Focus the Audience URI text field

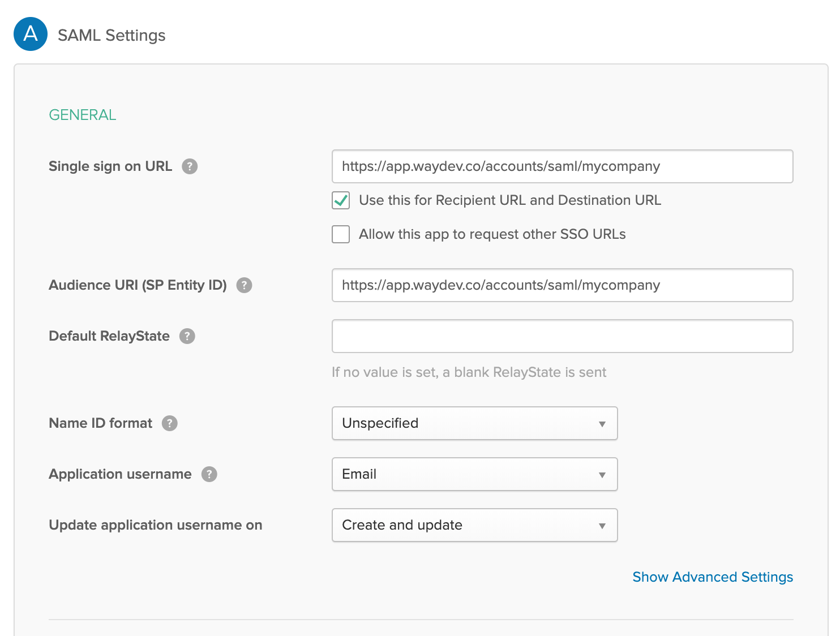click(562, 285)
